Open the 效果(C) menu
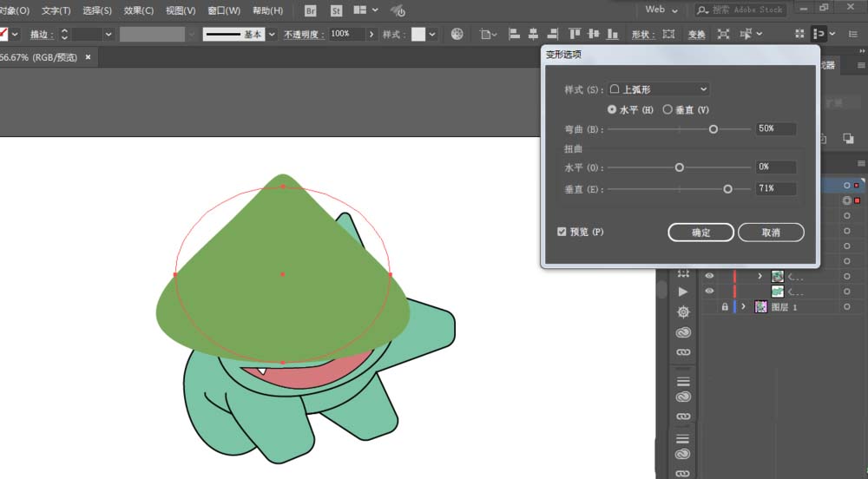Screen dimensions: 868x479 (138, 10)
